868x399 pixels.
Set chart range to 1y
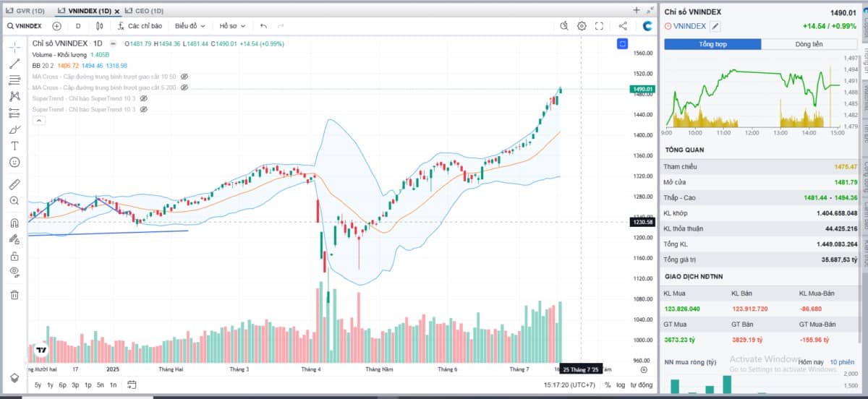50,385
